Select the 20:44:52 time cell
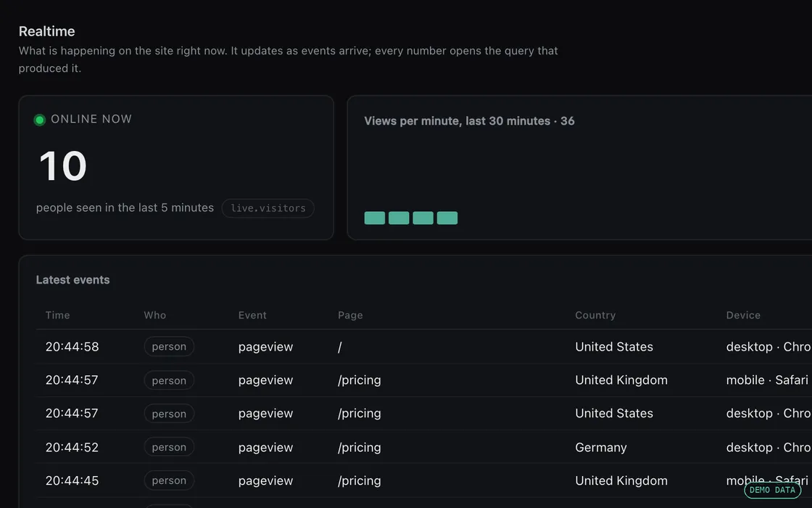This screenshot has height=508, width=812. click(72, 447)
